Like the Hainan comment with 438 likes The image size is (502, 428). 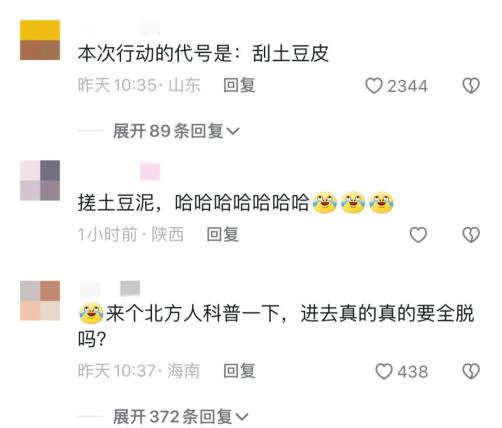(384, 371)
